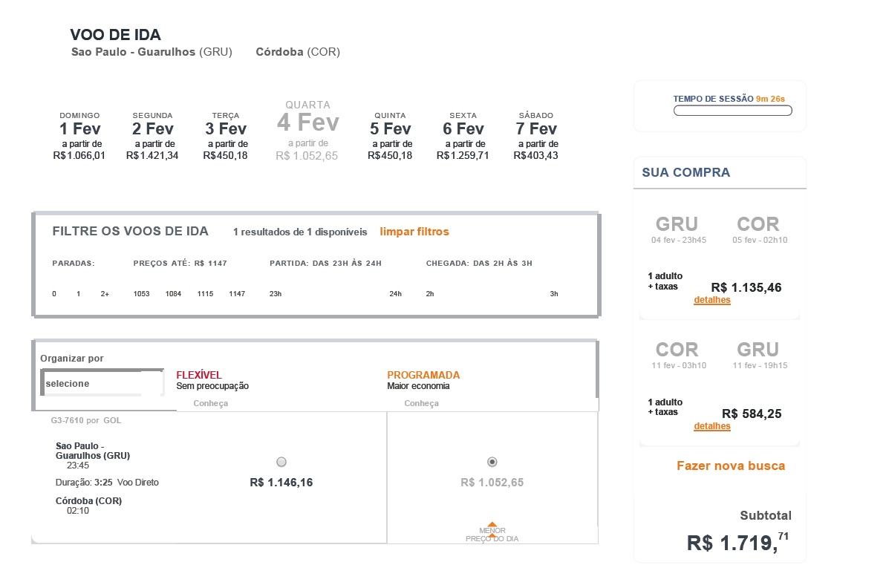
Task: Select the PROGRAMADA R$ 1.052,65 radio button
Action: (x=491, y=461)
